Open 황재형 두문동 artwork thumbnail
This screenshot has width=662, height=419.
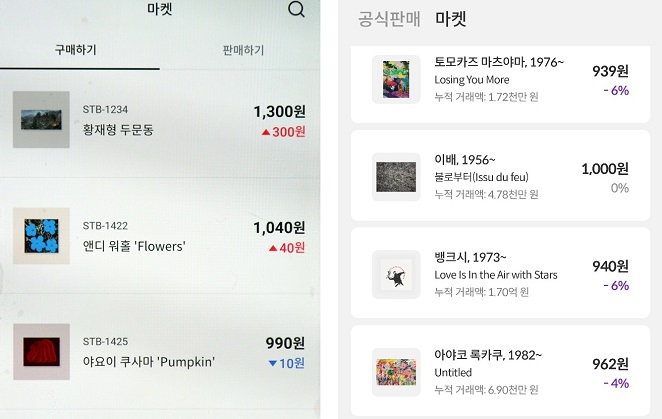[41, 120]
